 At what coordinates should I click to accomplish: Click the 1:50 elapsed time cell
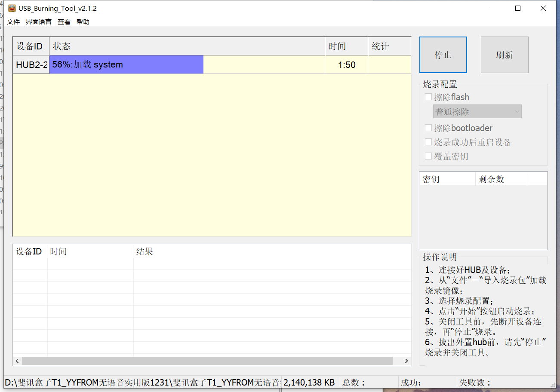[x=347, y=64]
